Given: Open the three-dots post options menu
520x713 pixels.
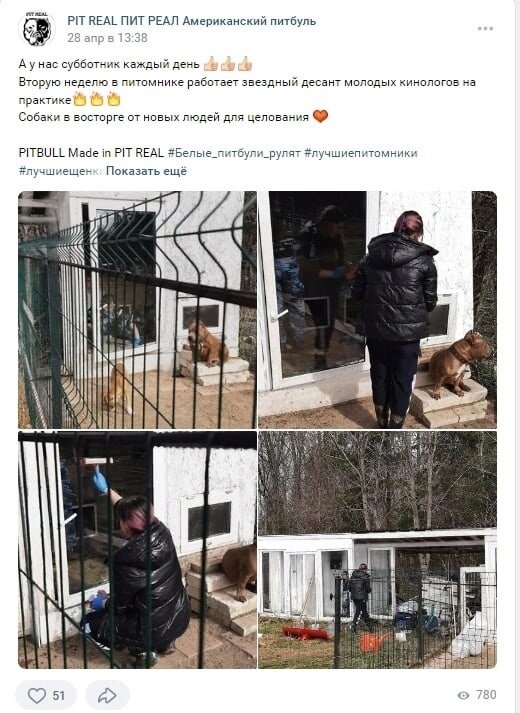Looking at the screenshot, I should (485, 29).
